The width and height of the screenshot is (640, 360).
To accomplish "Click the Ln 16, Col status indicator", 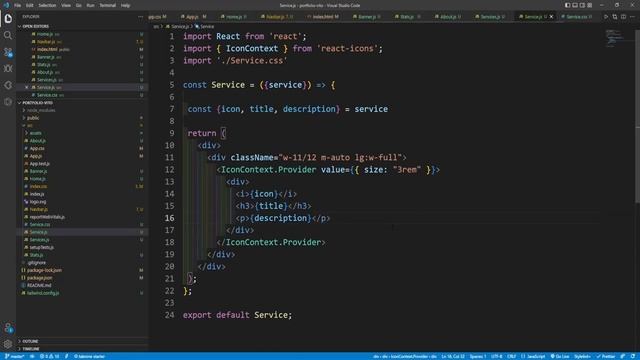I will click(453, 356).
